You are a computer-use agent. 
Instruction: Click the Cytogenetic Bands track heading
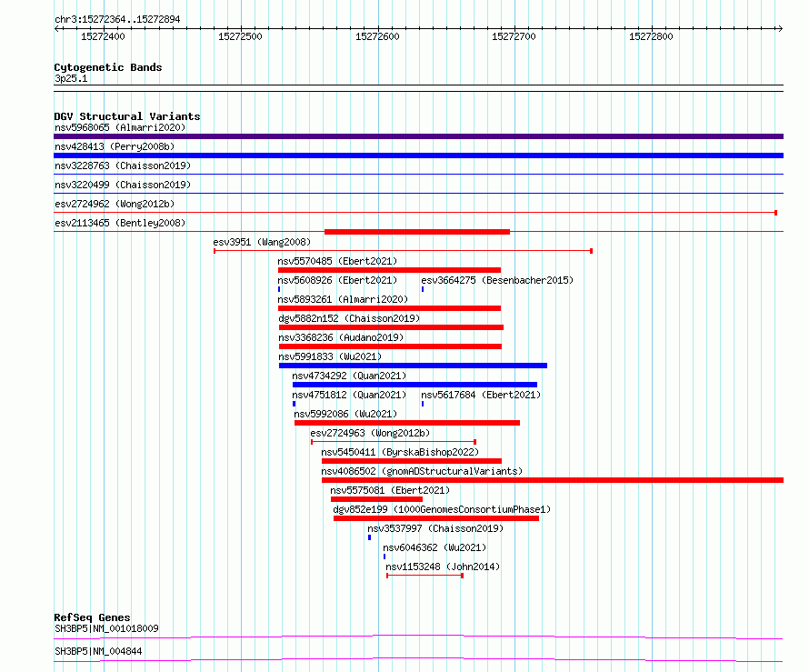[108, 67]
